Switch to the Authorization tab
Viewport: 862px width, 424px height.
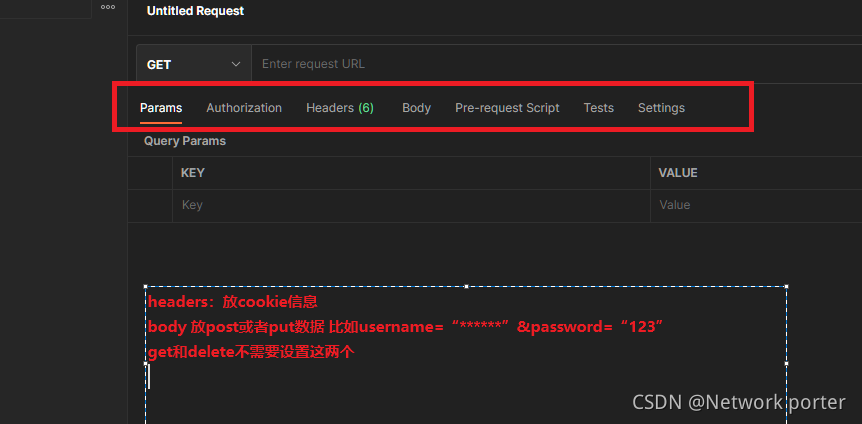click(x=244, y=108)
